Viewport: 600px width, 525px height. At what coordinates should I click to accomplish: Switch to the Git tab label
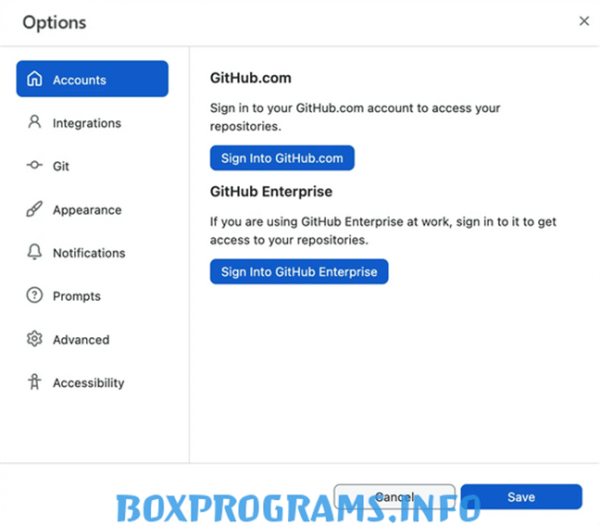point(61,166)
